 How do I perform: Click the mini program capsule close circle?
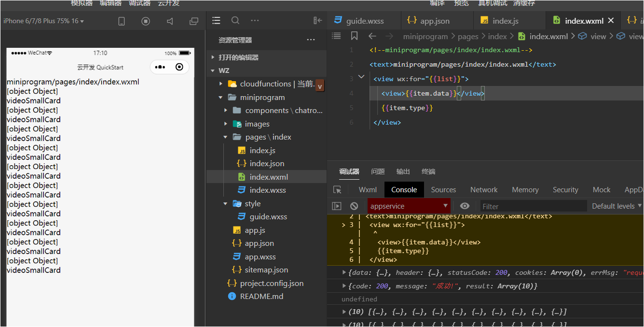(179, 67)
